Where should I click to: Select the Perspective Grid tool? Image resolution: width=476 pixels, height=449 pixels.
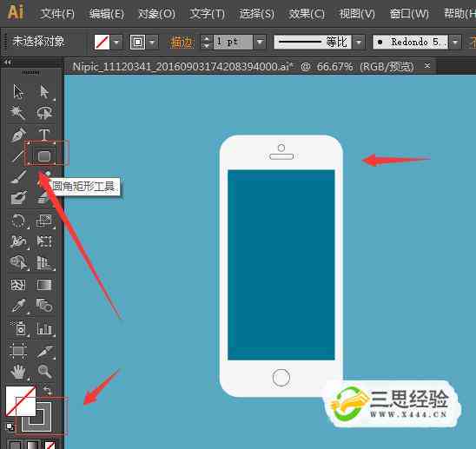click(x=44, y=263)
